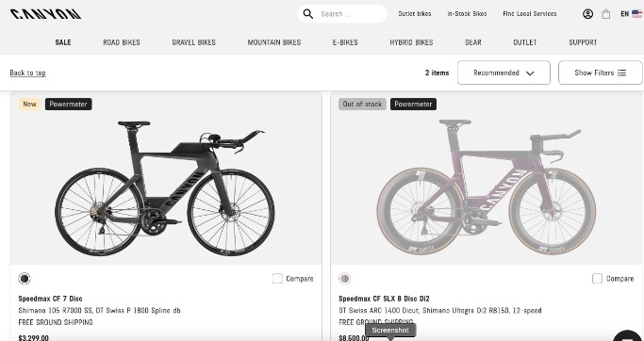The image size is (644, 341).
Task: Click the Speedmax CF 7 Disc title
Action: tap(50, 299)
